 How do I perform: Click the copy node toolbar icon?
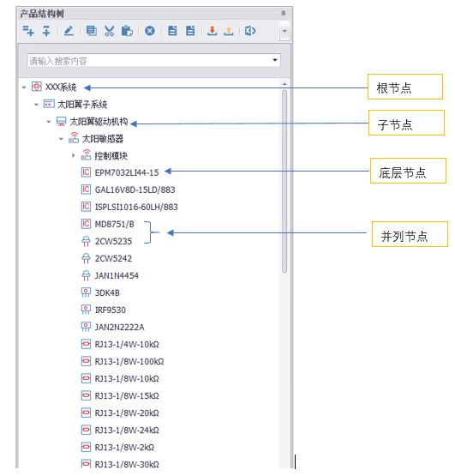tap(91, 31)
